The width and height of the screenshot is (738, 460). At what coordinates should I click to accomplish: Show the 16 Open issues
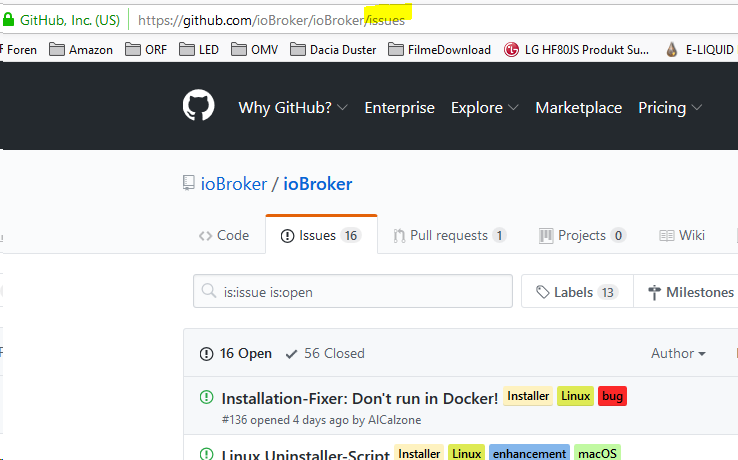tap(236, 353)
